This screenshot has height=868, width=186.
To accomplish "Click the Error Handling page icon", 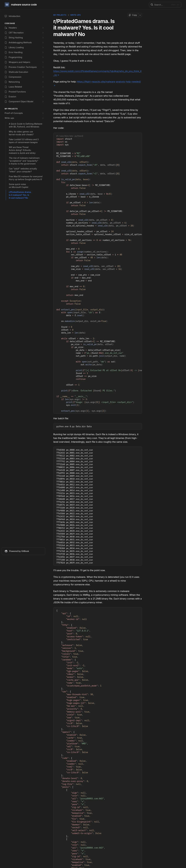I will click(x=6, y=52).
